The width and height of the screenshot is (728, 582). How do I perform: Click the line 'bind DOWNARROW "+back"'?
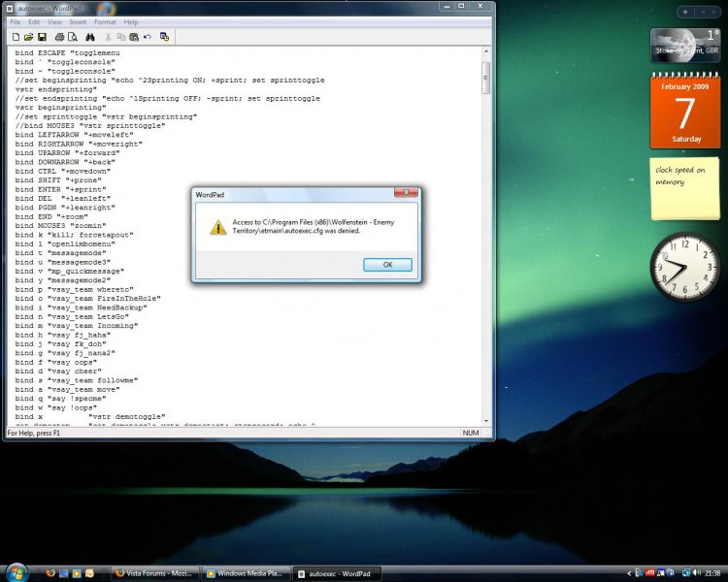[65, 162]
